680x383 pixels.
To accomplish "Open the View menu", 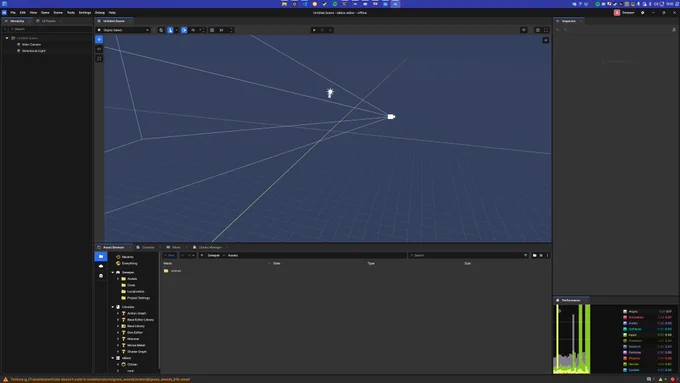I will pos(33,13).
